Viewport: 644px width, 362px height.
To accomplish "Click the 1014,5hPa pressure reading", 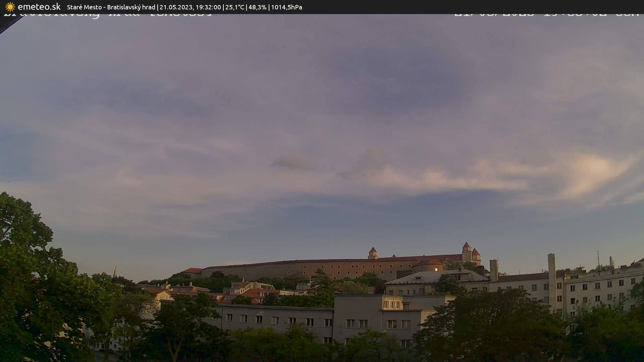I will (286, 7).
